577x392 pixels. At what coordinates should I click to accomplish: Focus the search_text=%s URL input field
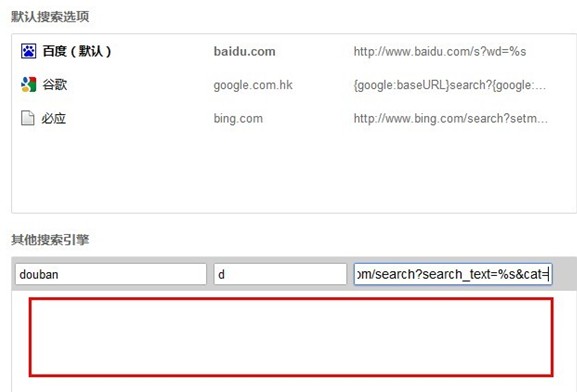pyautogui.click(x=453, y=274)
